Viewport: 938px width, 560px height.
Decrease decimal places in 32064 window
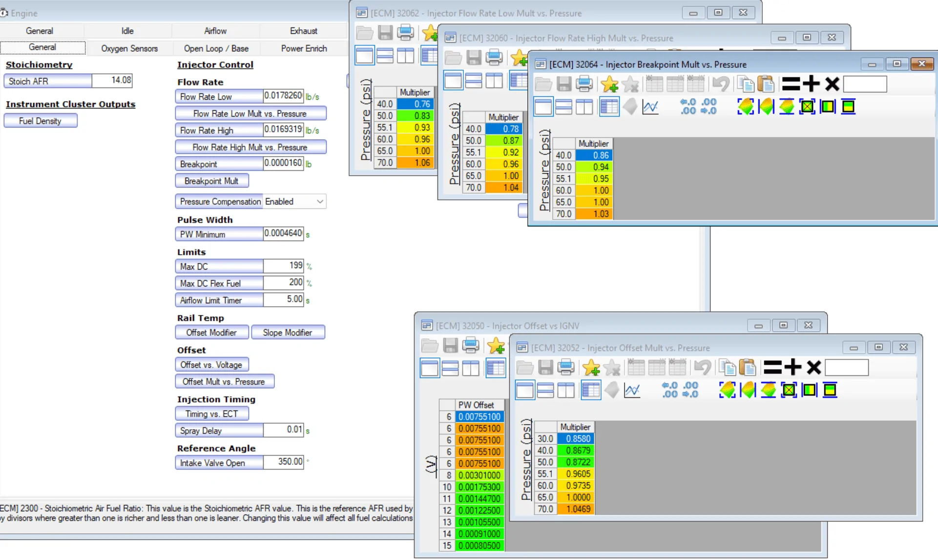tap(688, 106)
